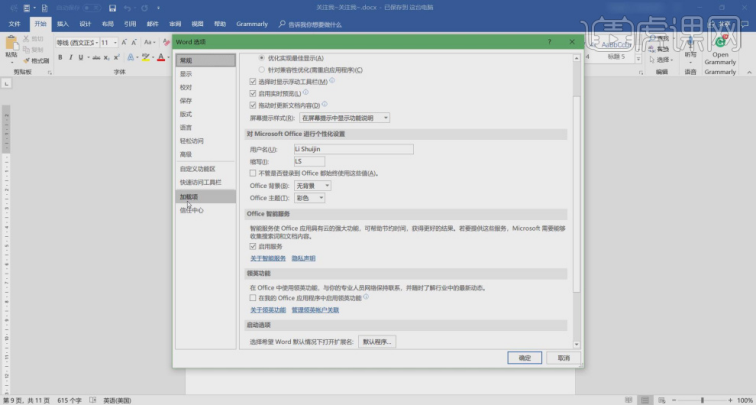Toggle Bold formatting in the ribbon
This screenshot has height=405, width=756.
pyautogui.click(x=60, y=57)
